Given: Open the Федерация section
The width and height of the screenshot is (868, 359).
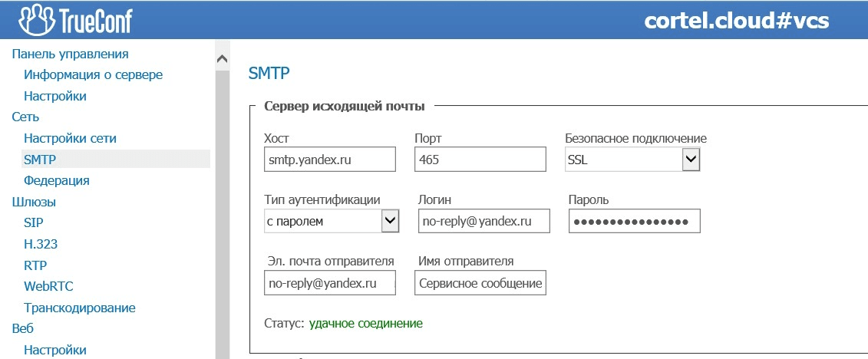Looking at the screenshot, I should point(57,181).
